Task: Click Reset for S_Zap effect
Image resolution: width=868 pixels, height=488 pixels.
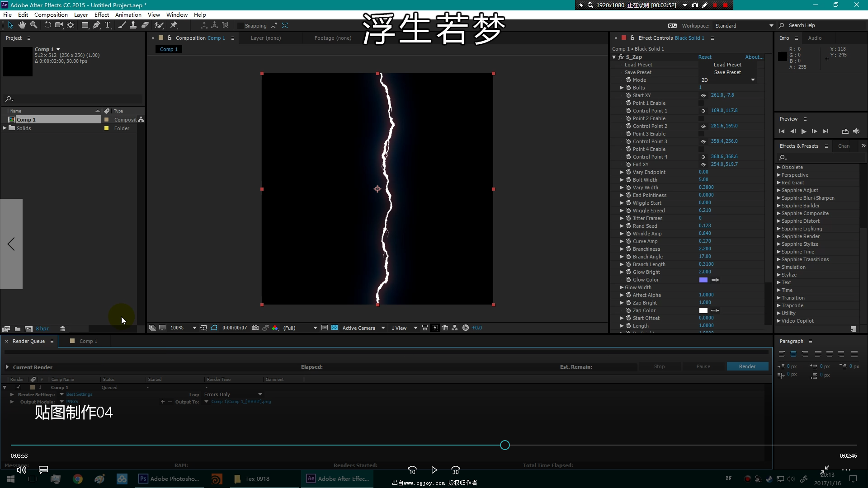Action: (x=704, y=57)
